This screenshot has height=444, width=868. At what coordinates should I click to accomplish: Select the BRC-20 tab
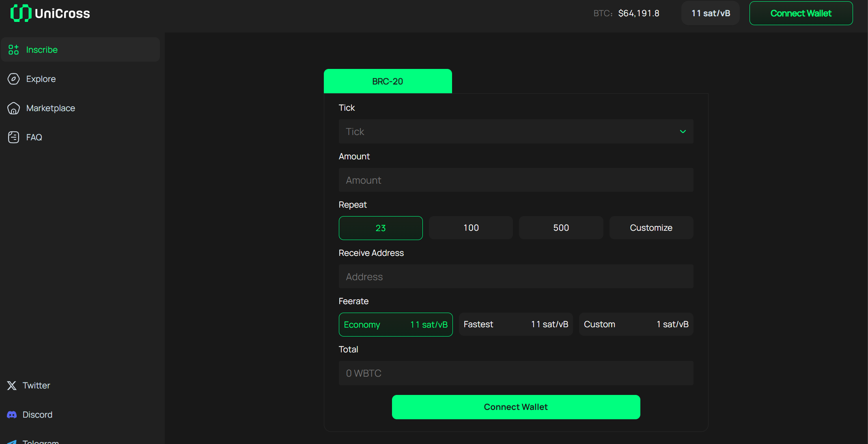(388, 81)
